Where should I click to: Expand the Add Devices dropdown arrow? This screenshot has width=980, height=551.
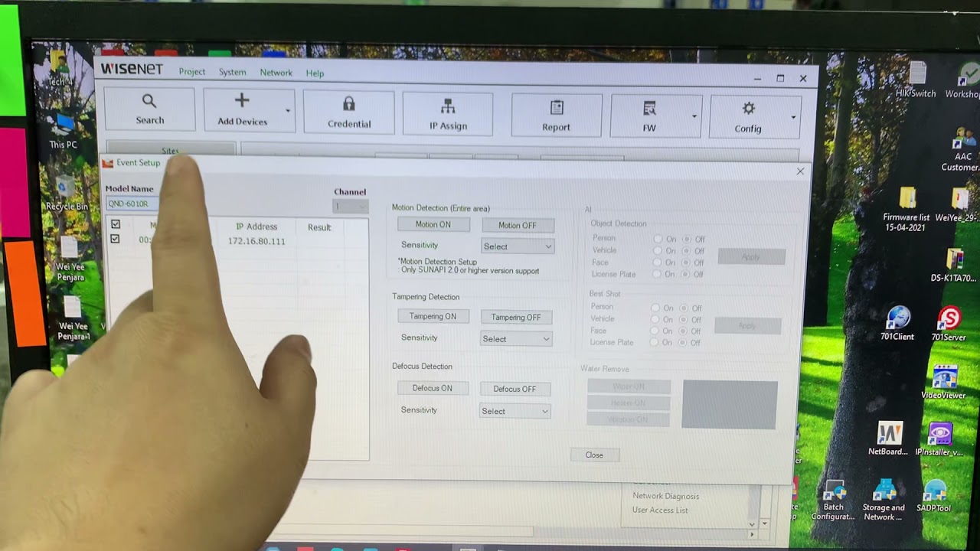tap(288, 110)
